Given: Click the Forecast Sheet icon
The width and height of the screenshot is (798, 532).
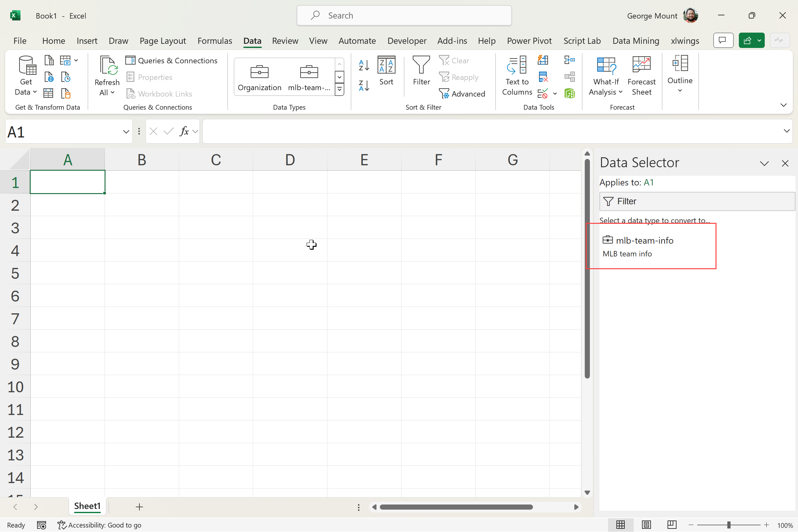Looking at the screenshot, I should click(641, 75).
